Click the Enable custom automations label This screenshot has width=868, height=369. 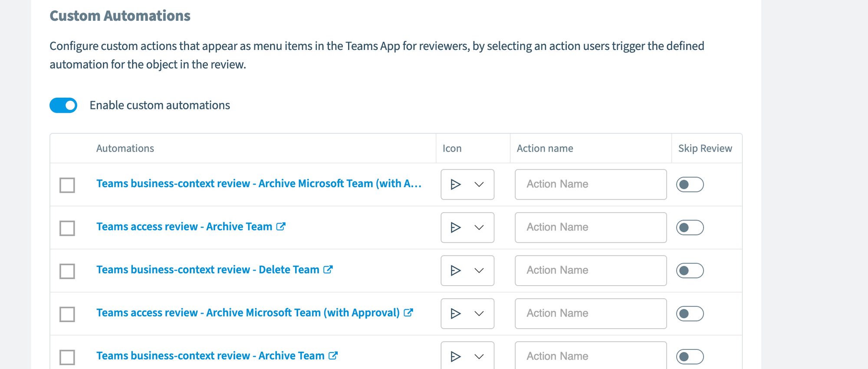(x=160, y=105)
